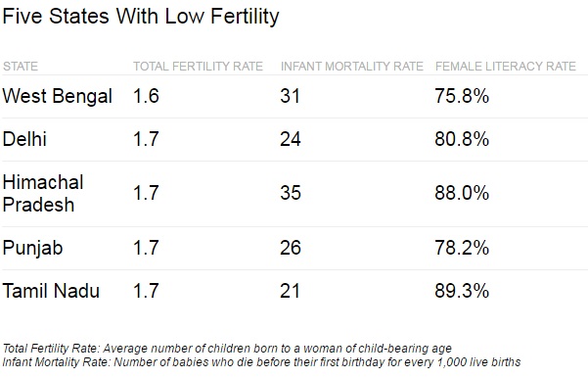Viewport: 588px width, 378px height.
Task: Click the INFANT MORTALITY RATE column header
Action: coord(352,67)
